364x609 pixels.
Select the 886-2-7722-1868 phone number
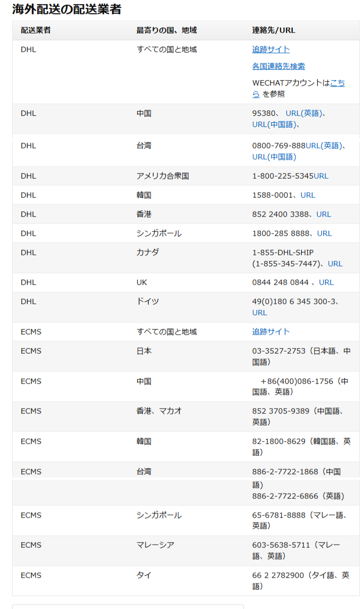click(x=285, y=471)
